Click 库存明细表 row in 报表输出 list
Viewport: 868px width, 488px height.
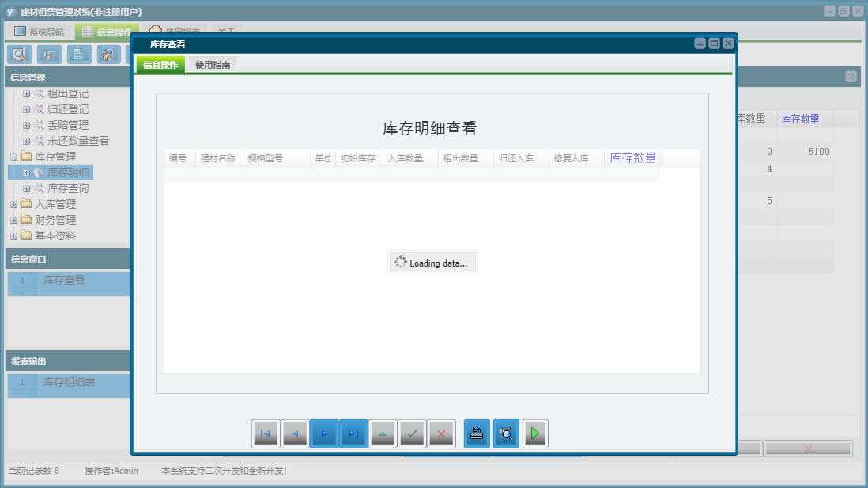[x=69, y=382]
